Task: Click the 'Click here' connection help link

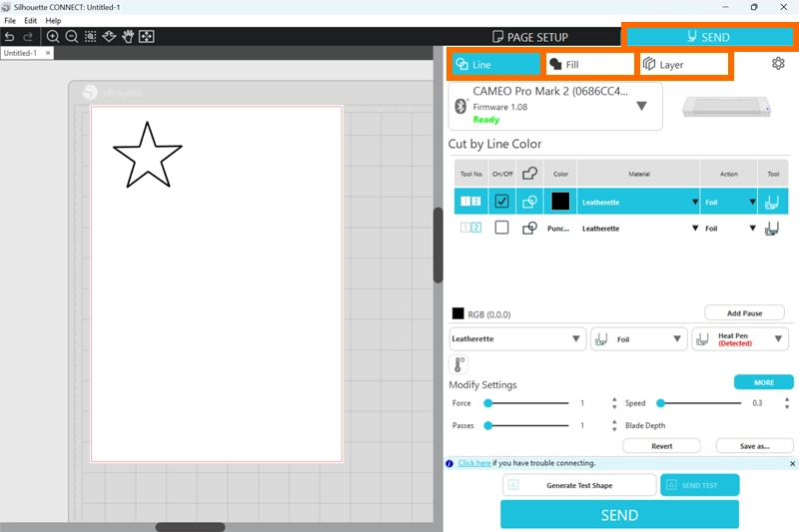Action: coord(474,463)
